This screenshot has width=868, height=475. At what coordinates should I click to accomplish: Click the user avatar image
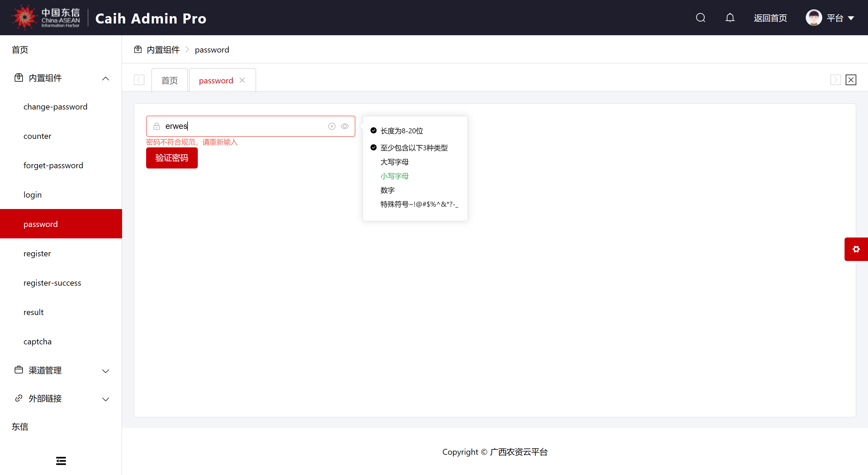[813, 18]
